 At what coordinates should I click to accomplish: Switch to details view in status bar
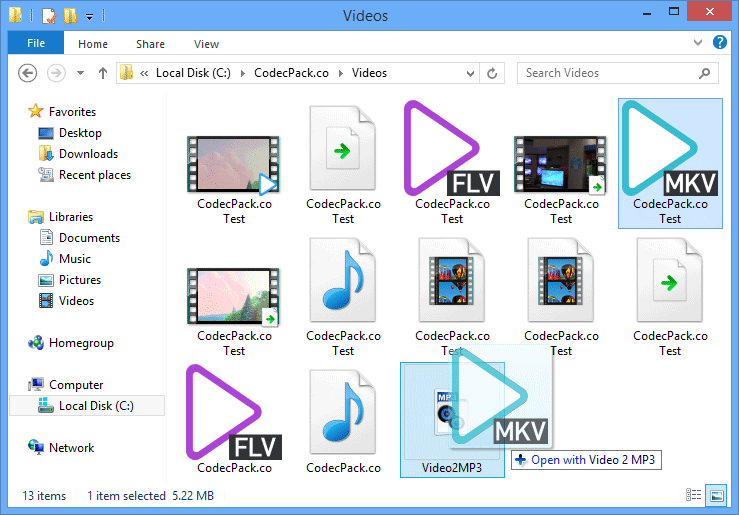click(693, 495)
